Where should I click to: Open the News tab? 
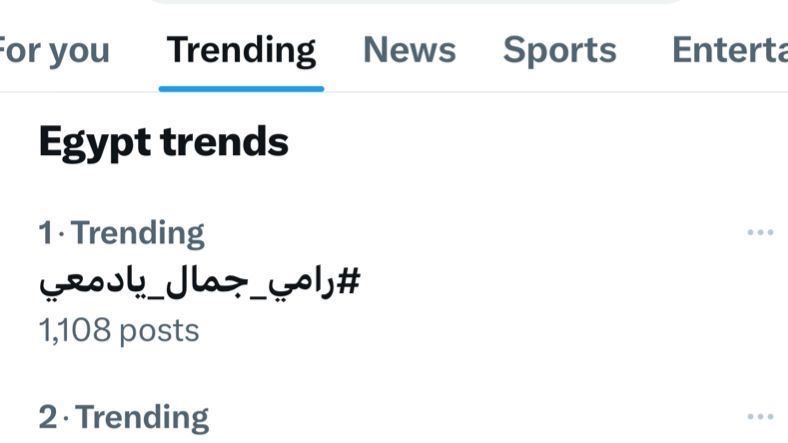tap(409, 50)
